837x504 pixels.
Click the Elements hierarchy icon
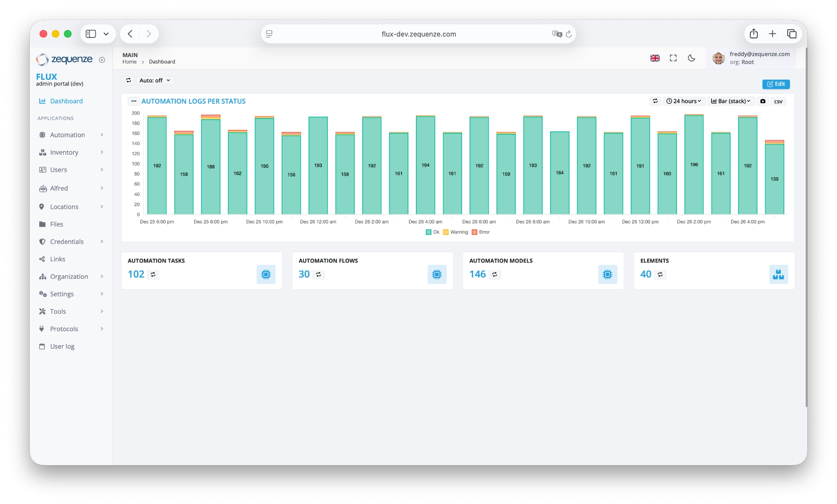tap(779, 274)
